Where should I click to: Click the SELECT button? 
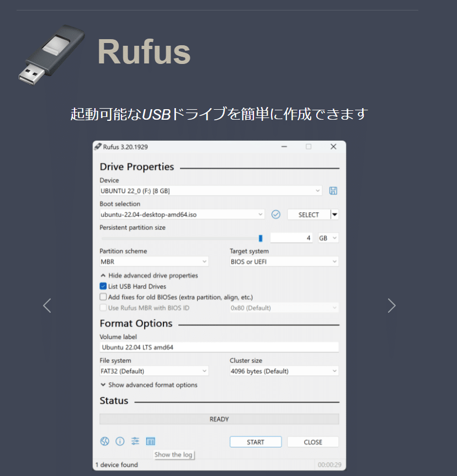click(309, 215)
